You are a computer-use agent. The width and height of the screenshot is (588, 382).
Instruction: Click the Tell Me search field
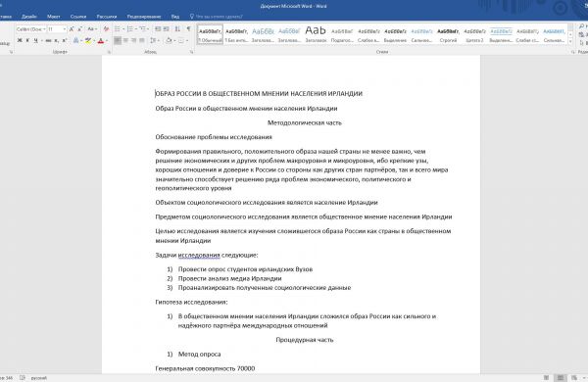point(220,17)
